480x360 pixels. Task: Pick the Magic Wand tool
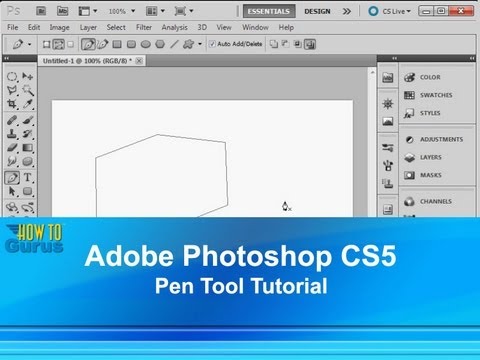point(28,90)
